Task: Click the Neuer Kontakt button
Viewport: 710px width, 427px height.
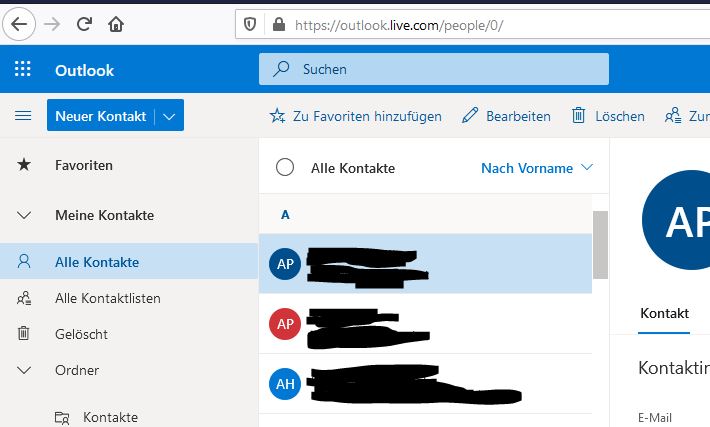Action: [100, 116]
